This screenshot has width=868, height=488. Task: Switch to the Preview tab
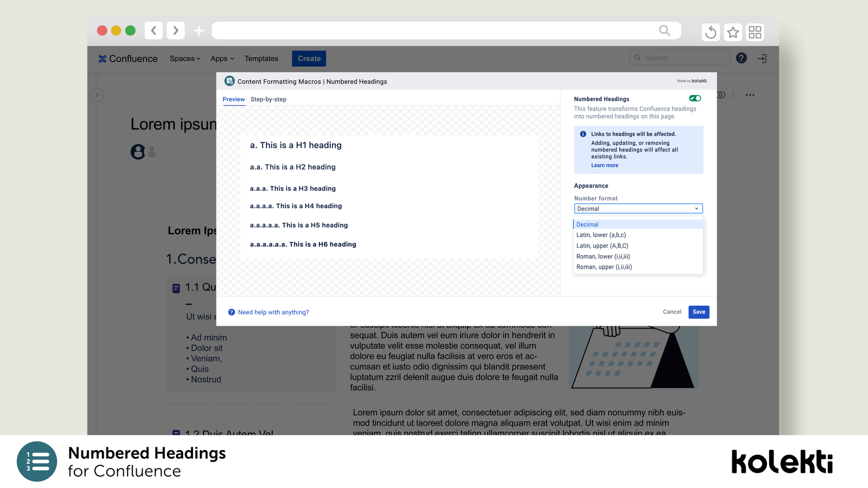[234, 99]
